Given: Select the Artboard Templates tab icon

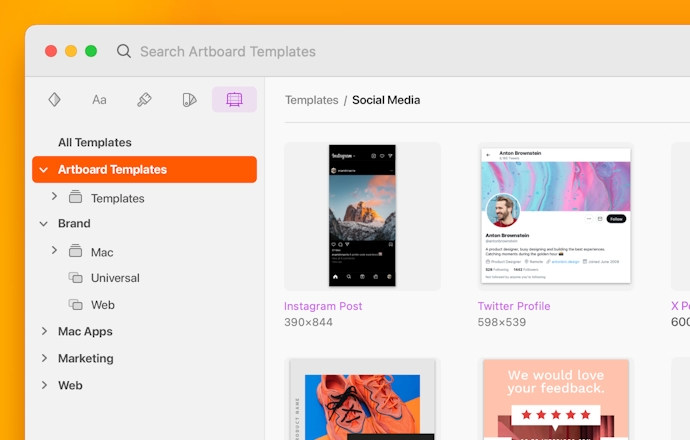Looking at the screenshot, I should [x=234, y=99].
